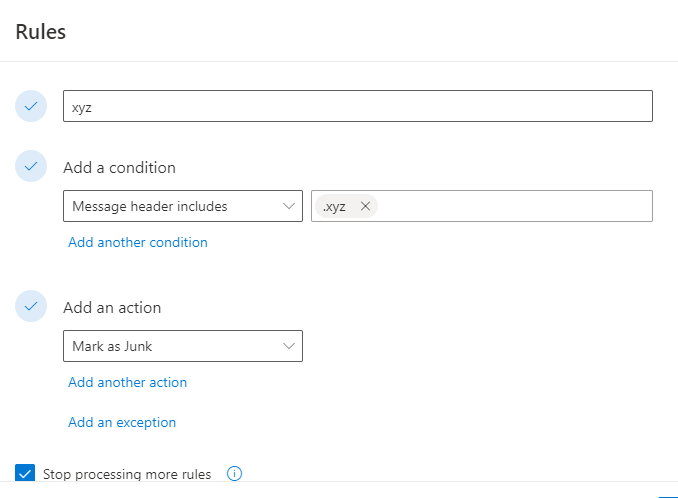Click the checkmark icon beside Add a condition
This screenshot has height=498, width=678.
tap(31, 167)
